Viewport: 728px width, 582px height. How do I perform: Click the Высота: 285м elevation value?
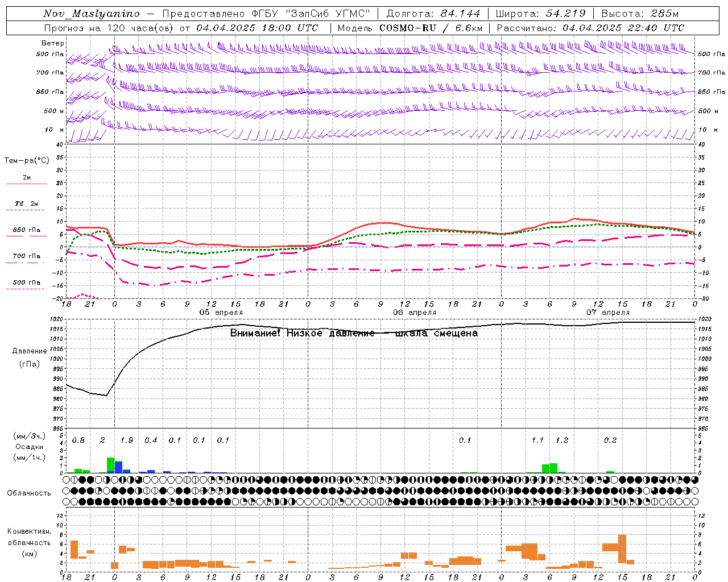click(x=640, y=14)
